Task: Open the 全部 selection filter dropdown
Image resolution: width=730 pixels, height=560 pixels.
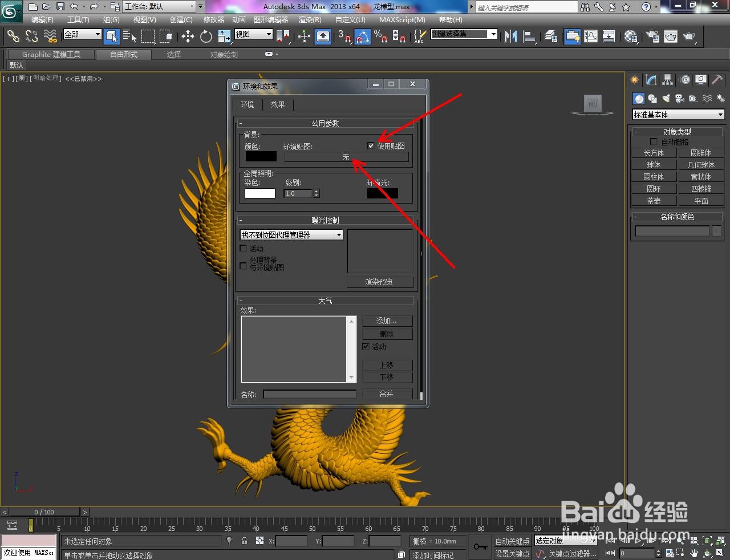Action: coord(82,34)
